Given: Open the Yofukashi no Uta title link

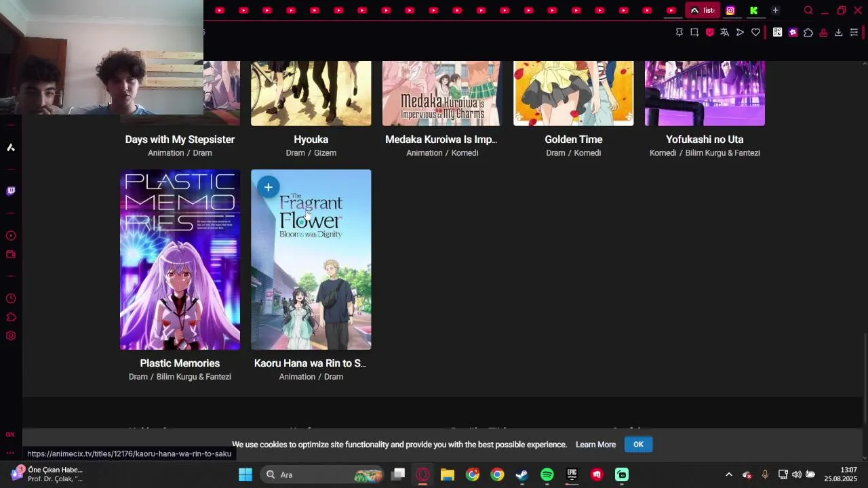Looking at the screenshot, I should 705,140.
